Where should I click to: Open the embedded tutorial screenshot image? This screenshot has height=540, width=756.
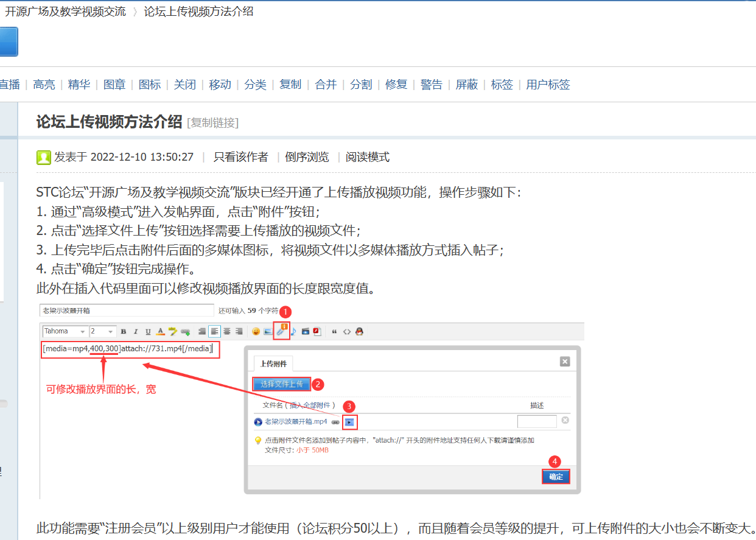[x=312, y=400]
